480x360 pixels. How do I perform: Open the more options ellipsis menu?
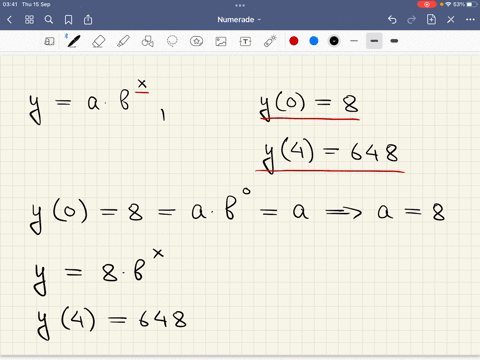[470, 20]
